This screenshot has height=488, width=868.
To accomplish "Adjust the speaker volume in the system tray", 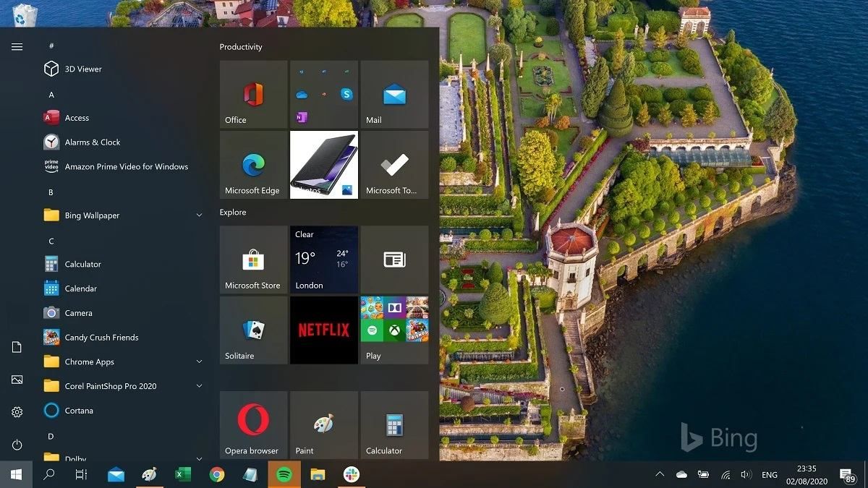I will pos(747,474).
